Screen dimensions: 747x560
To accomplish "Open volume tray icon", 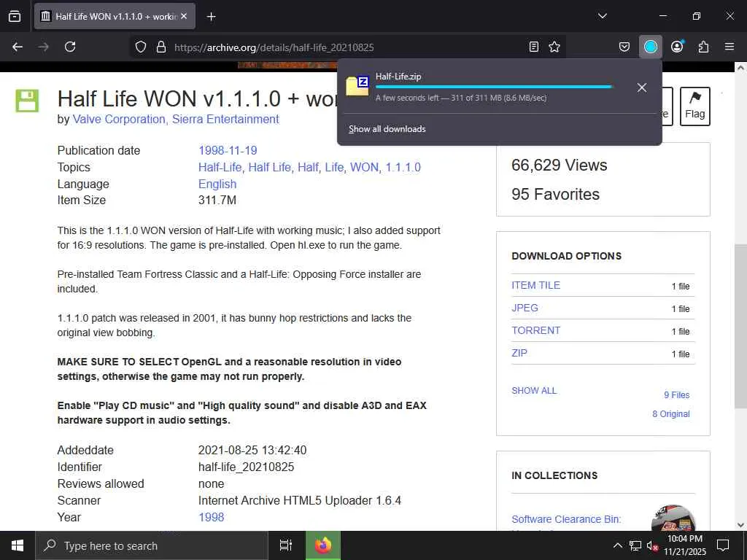I will pos(652,545).
